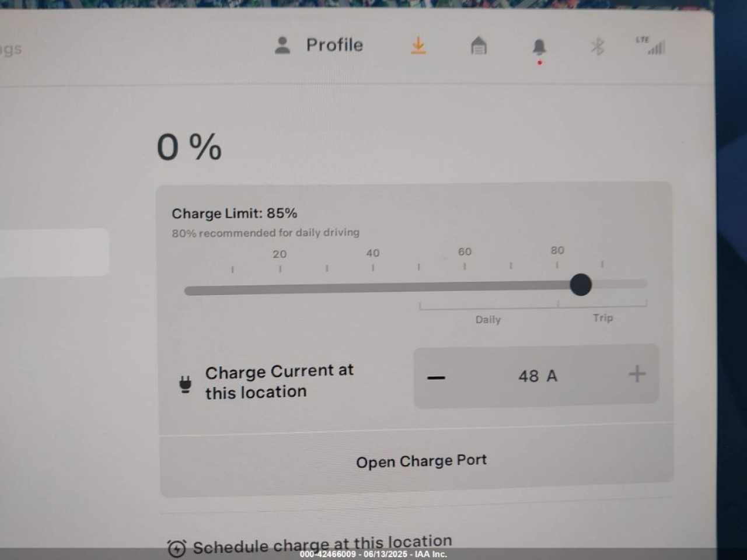Viewport: 747px width, 560px height.
Task: Click the charge limit slider handle
Action: click(x=581, y=285)
